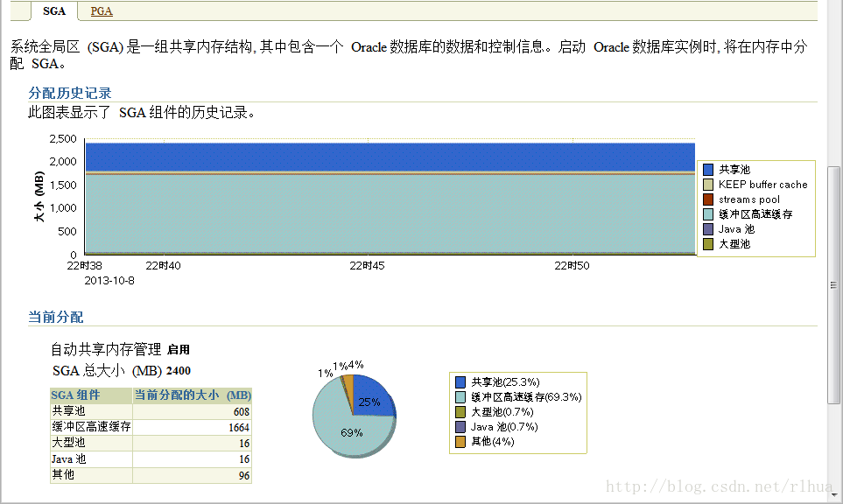The height and width of the screenshot is (504, 843).
Task: Click the 2013-10-8 date label
Action: [x=109, y=281]
